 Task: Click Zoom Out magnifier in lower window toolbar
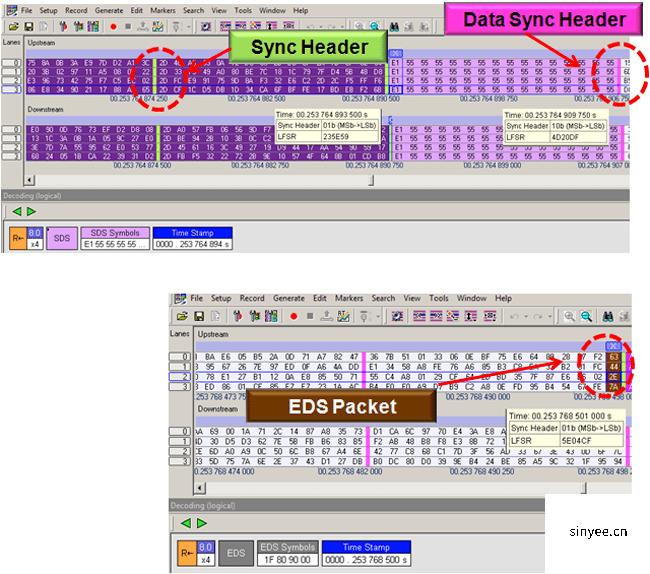tap(584, 316)
